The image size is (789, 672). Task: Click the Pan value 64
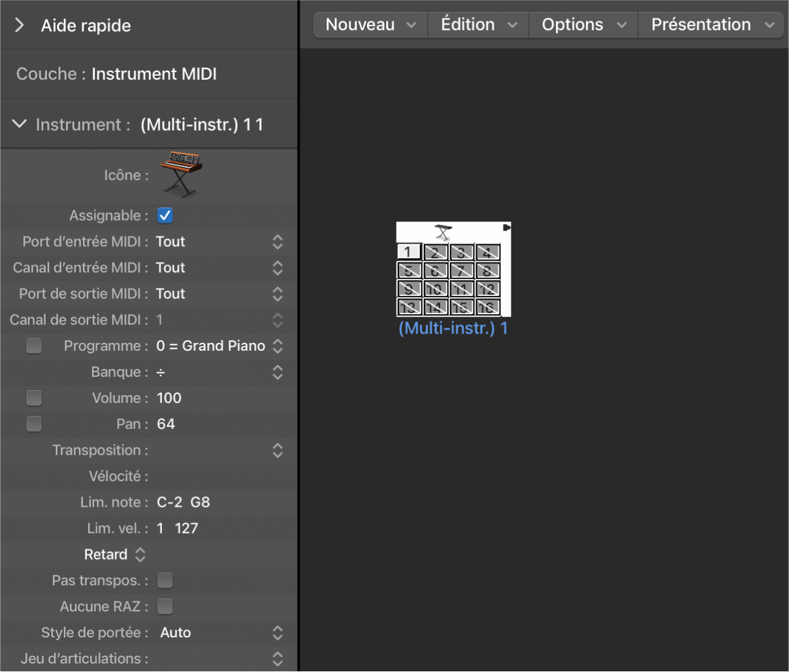[166, 424]
